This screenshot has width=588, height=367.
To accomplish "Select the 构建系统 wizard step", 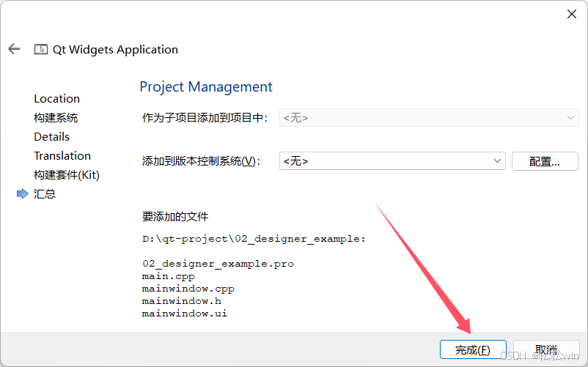I will click(56, 118).
